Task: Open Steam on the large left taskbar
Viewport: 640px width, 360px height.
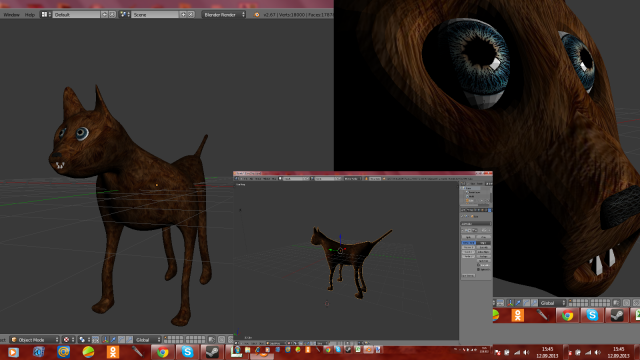Action: pyautogui.click(x=212, y=352)
